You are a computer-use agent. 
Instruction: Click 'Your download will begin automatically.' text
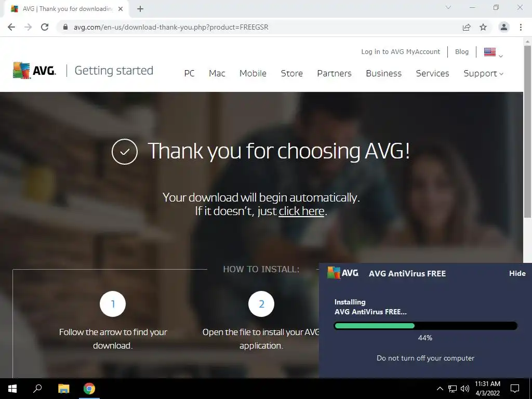click(261, 197)
